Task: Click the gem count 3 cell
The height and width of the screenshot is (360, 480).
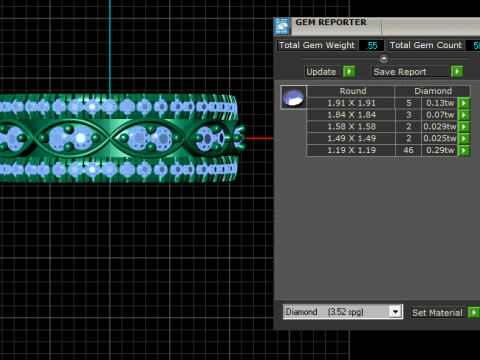Action: [x=408, y=115]
